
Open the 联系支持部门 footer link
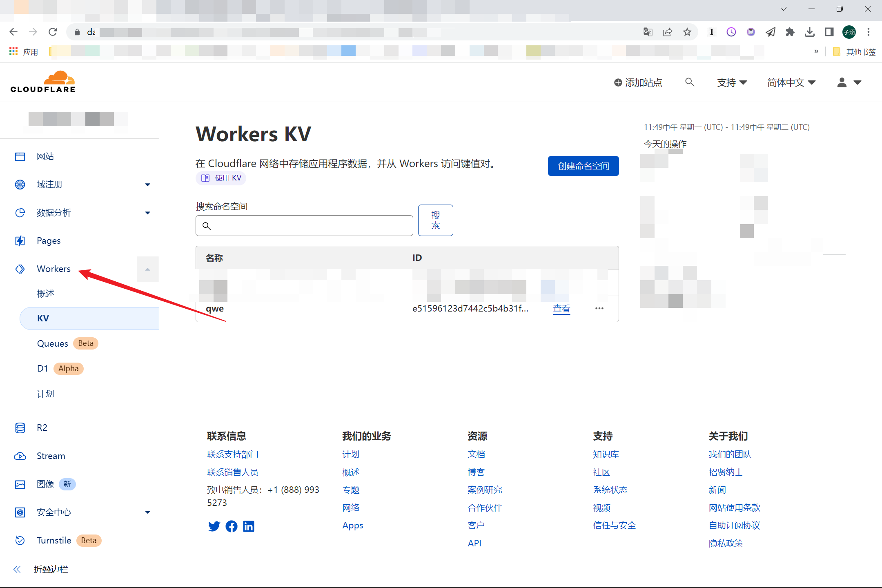[x=233, y=454]
